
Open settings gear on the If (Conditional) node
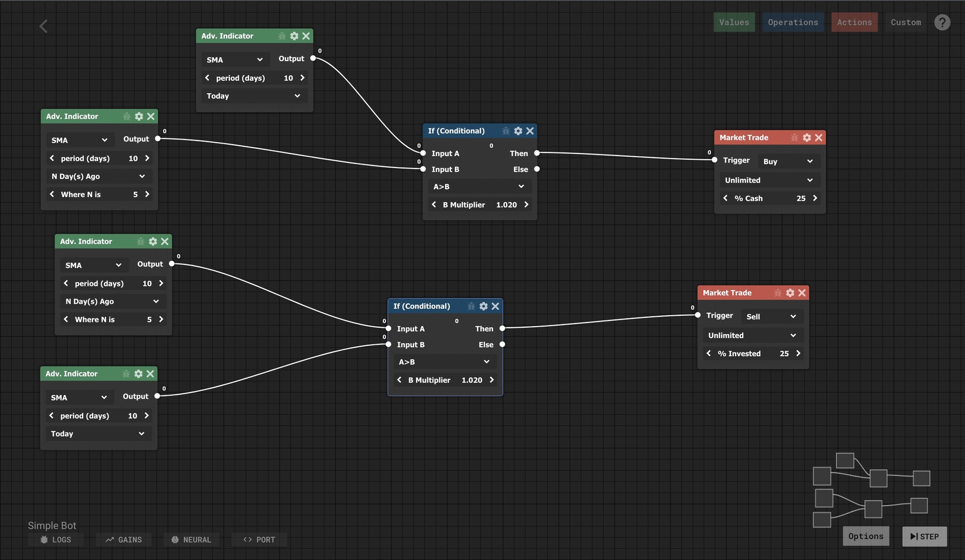click(x=518, y=131)
